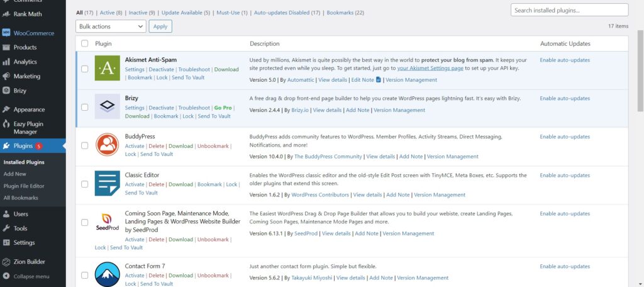This screenshot has height=287, width=644.
Task: Open Version Management for BuddyPress
Action: 453,157
